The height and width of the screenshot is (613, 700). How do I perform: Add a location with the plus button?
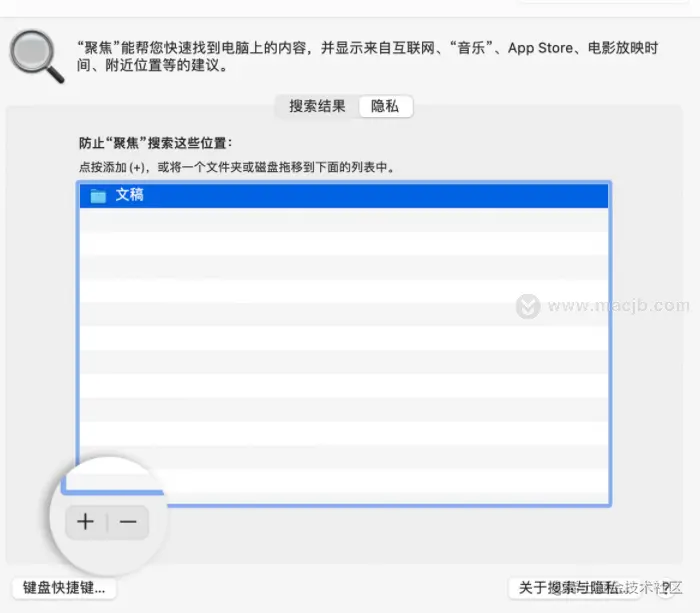pos(86,521)
